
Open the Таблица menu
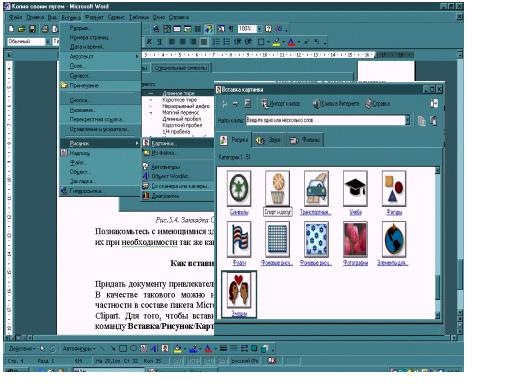click(139, 17)
